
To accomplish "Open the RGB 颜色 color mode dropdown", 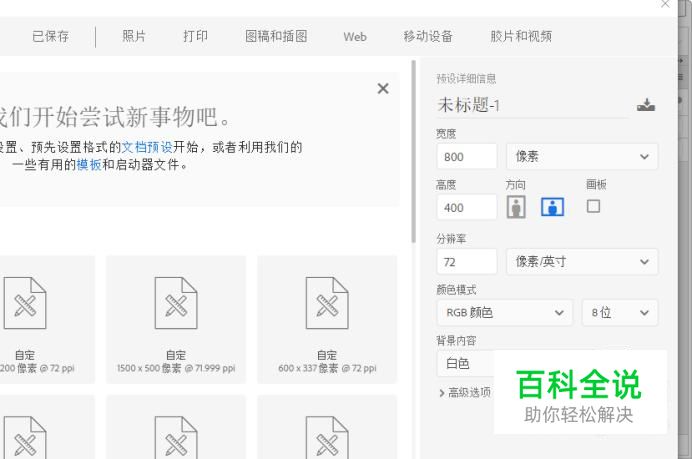I will [504, 312].
